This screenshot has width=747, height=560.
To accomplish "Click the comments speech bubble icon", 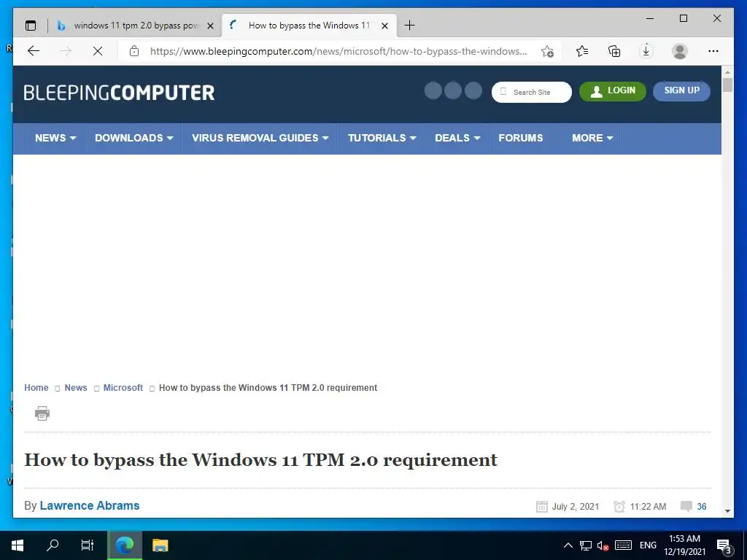I will [686, 506].
